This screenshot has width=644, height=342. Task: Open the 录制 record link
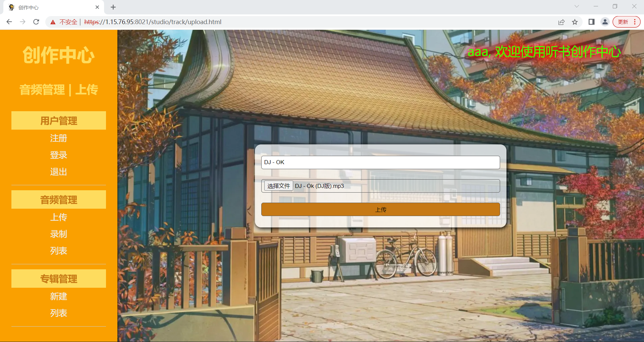pos(59,234)
